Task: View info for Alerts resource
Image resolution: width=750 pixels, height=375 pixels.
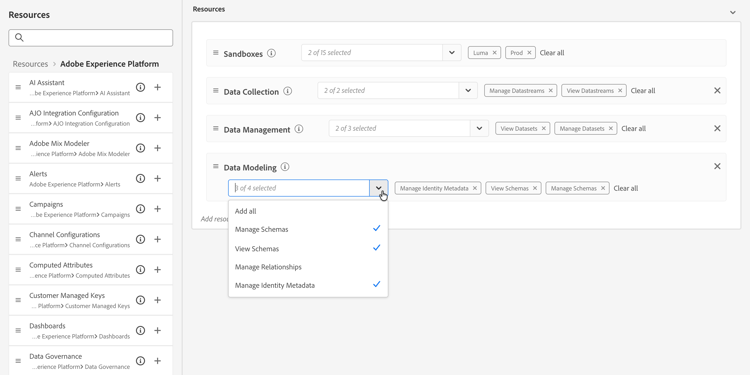Action: pos(140,178)
